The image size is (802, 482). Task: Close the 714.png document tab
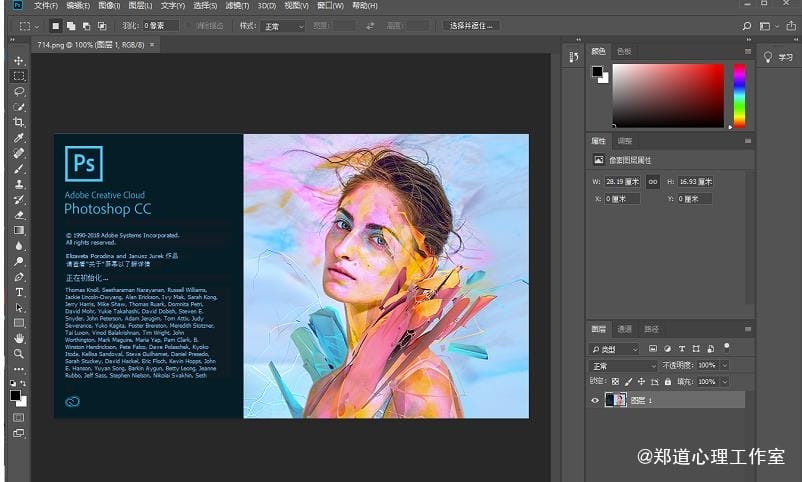(x=152, y=45)
